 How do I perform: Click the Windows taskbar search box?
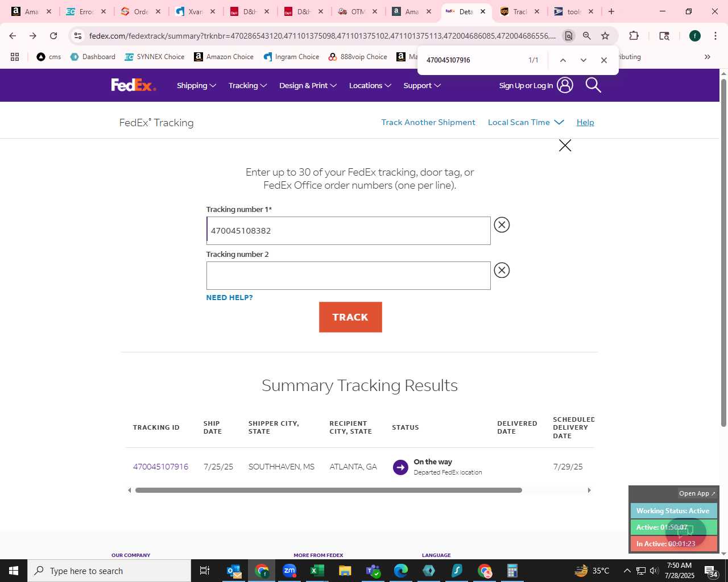109,571
